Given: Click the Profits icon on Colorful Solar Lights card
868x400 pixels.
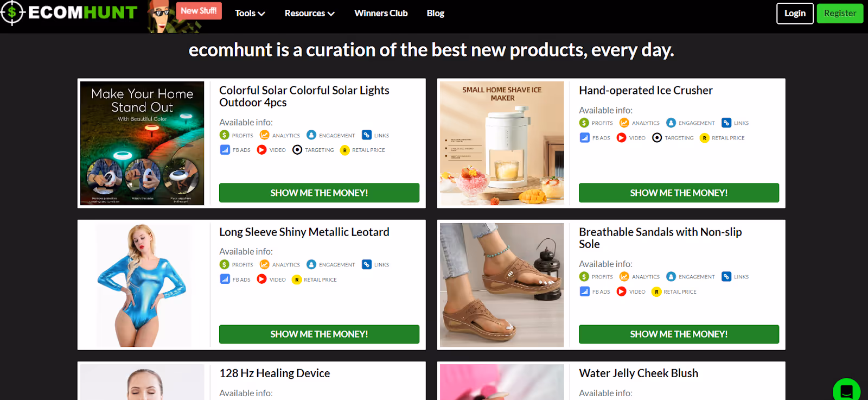Looking at the screenshot, I should pos(224,135).
